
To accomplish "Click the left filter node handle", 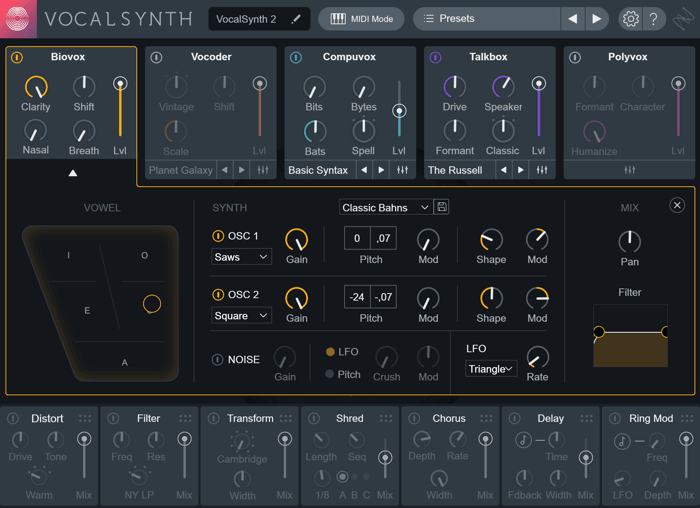I will coord(599,332).
